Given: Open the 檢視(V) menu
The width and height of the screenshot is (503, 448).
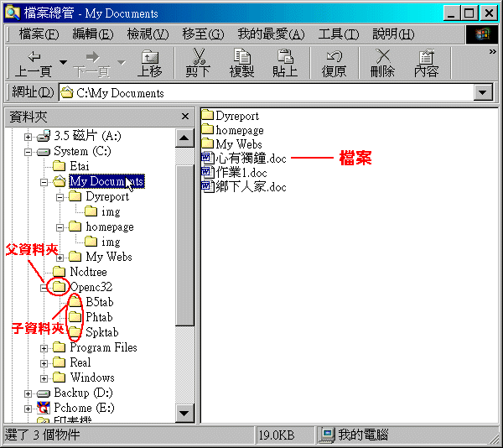Looking at the screenshot, I should [148, 34].
